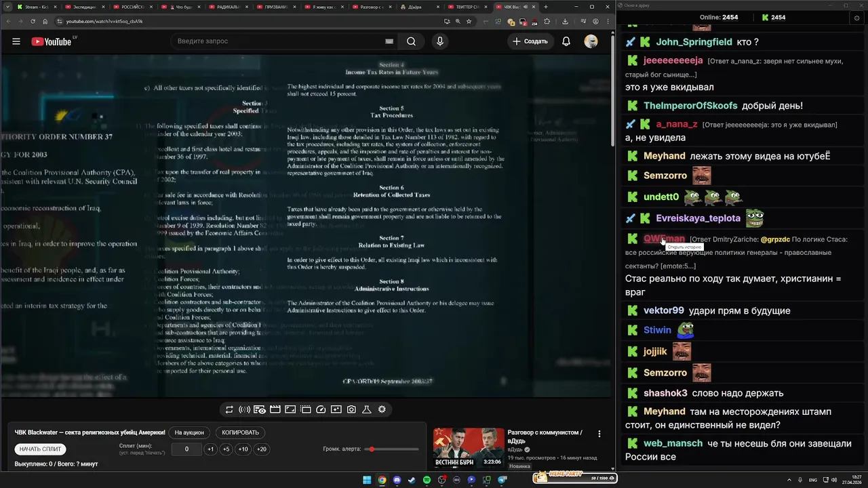Open more options for Разговор с коммунистом video
This screenshot has width=868, height=488.
599,434
